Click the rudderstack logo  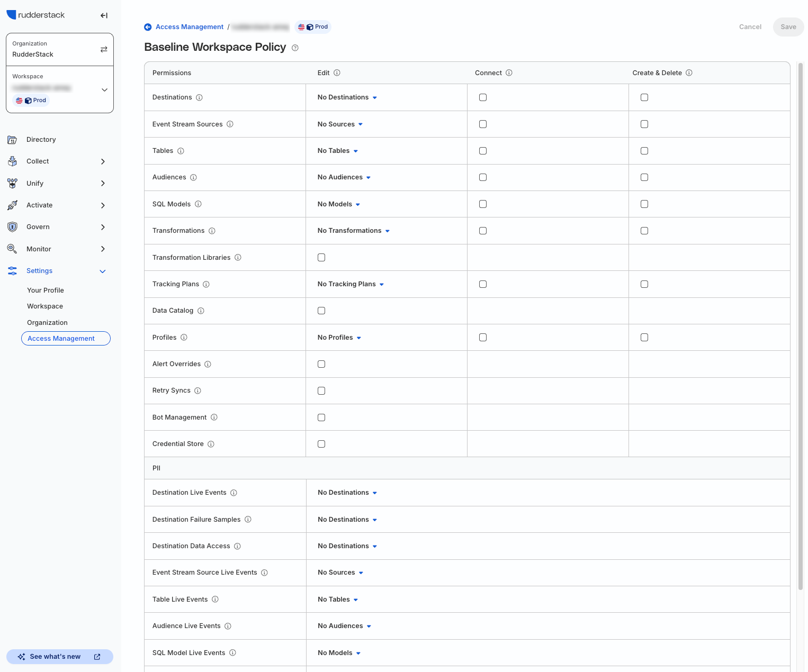pyautogui.click(x=35, y=15)
